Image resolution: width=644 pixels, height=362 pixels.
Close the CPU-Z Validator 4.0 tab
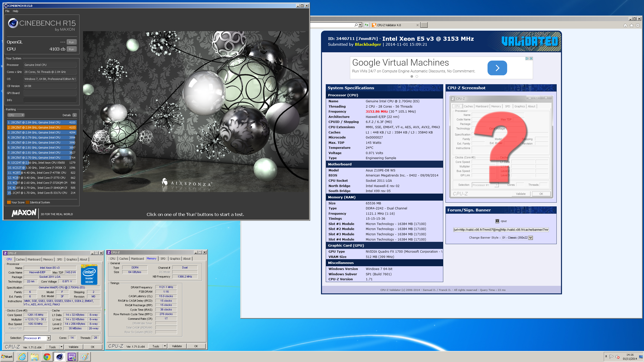point(418,25)
